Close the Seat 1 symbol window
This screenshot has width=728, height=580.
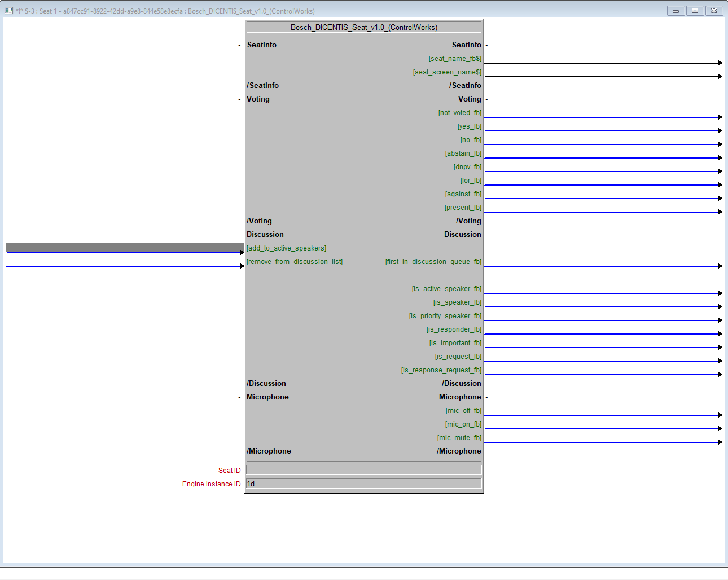click(x=714, y=11)
